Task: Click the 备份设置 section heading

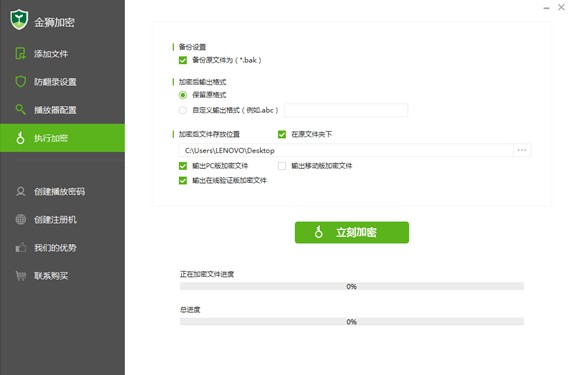Action: click(x=192, y=47)
